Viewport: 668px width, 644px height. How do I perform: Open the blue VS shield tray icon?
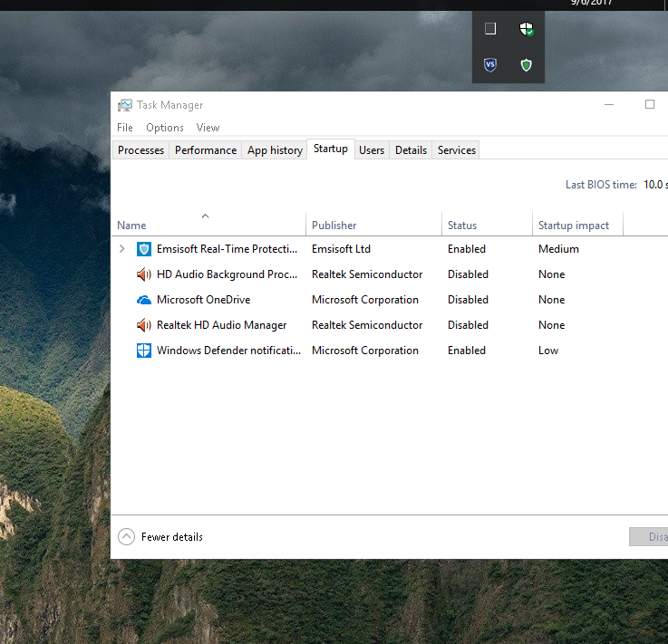(x=490, y=64)
